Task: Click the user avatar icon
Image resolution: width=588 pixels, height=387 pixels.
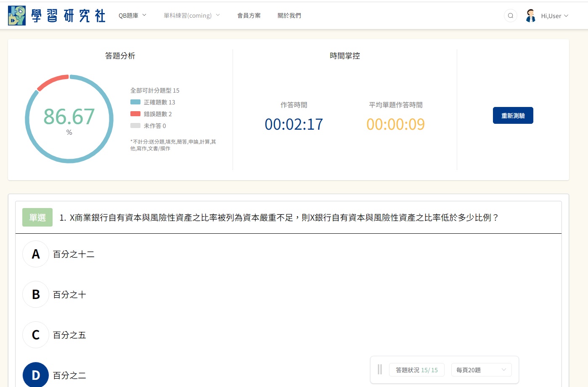Action: pyautogui.click(x=530, y=16)
